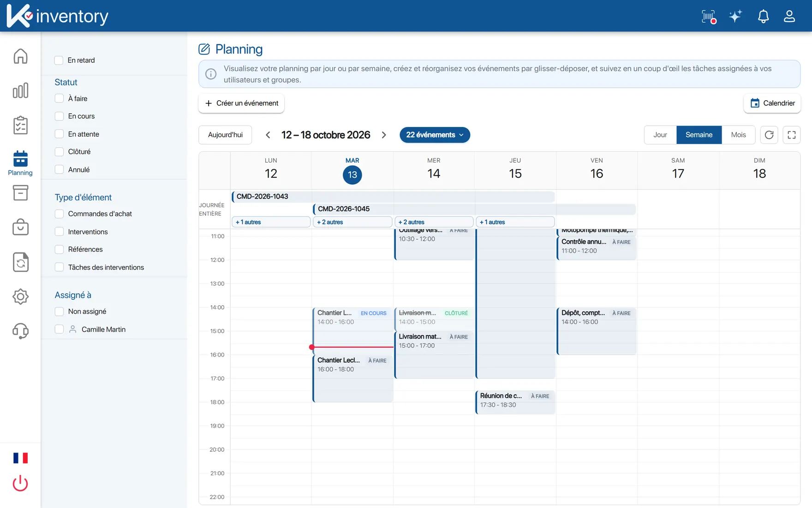Expand '+1 autres' on Monday 12
This screenshot has height=508, width=812.
[271, 222]
